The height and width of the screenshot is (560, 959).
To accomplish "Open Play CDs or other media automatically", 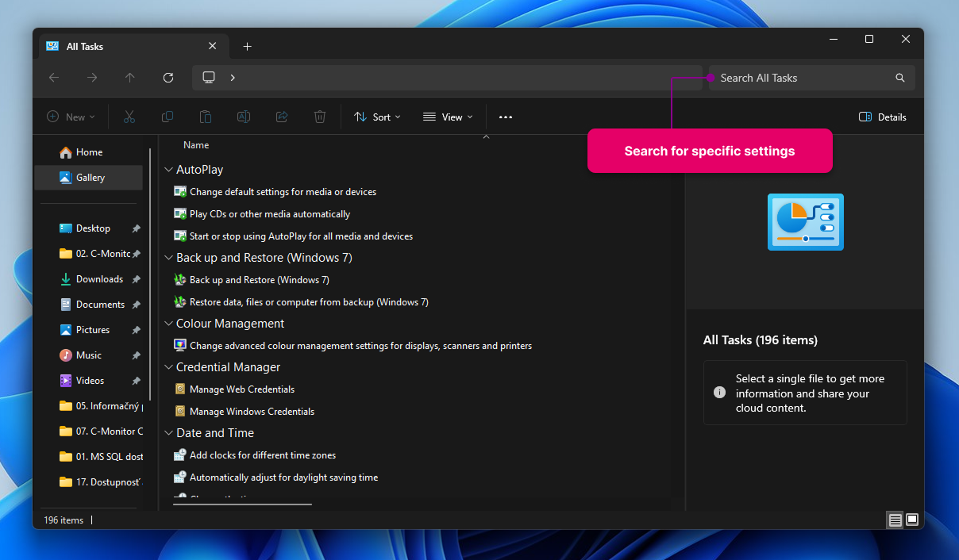I will click(x=270, y=214).
